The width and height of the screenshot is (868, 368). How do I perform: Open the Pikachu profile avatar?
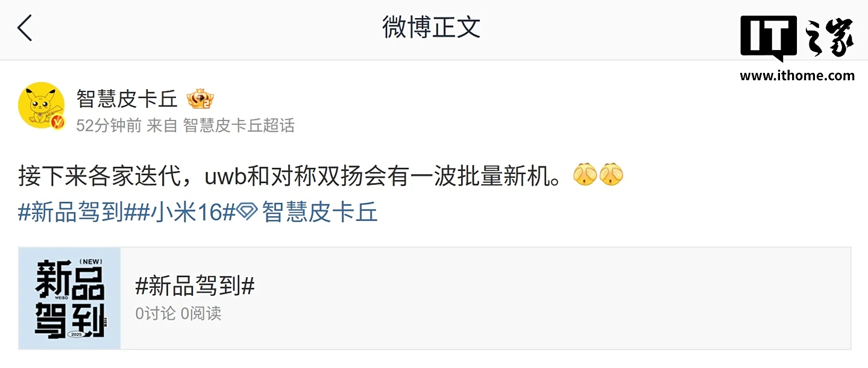[x=42, y=105]
